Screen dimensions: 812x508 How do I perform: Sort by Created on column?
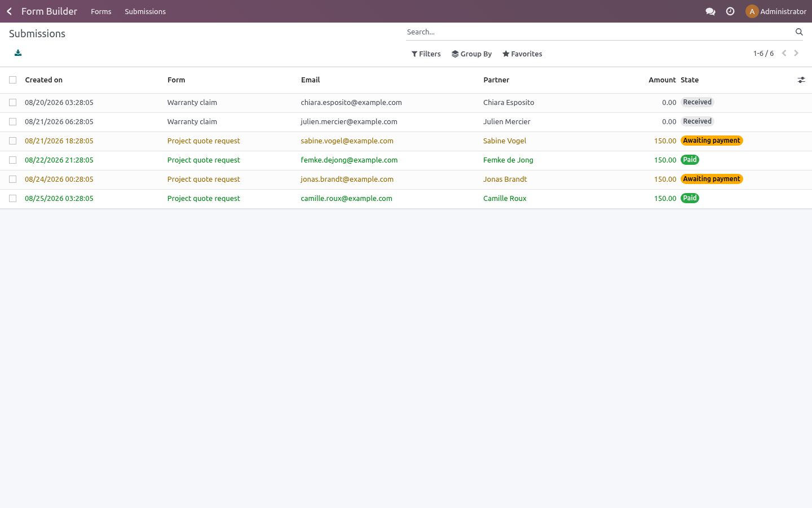(x=44, y=80)
